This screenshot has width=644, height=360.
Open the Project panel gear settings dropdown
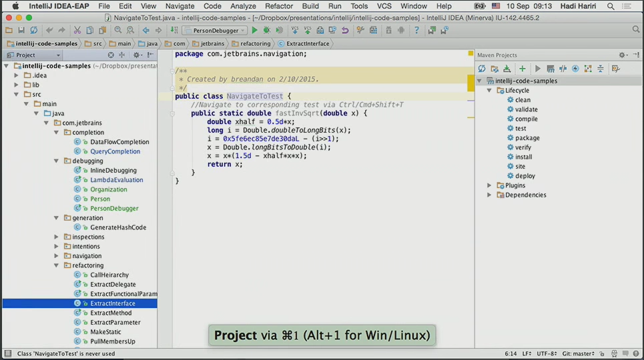[137, 55]
